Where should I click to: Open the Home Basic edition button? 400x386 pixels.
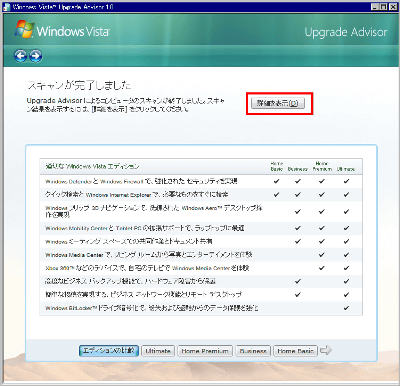tap(295, 351)
